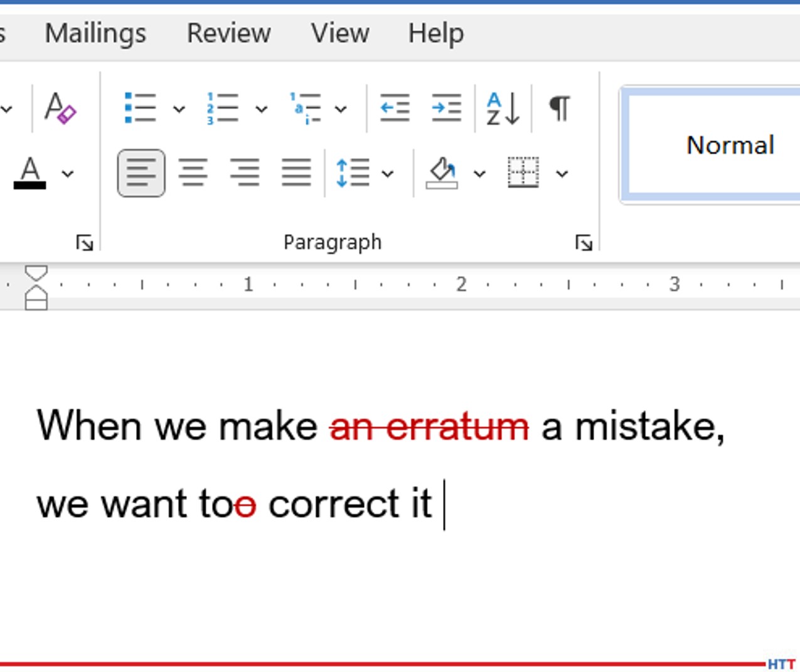Open the Borders dropdown arrow
This screenshot has height=672, width=800.
(x=561, y=174)
